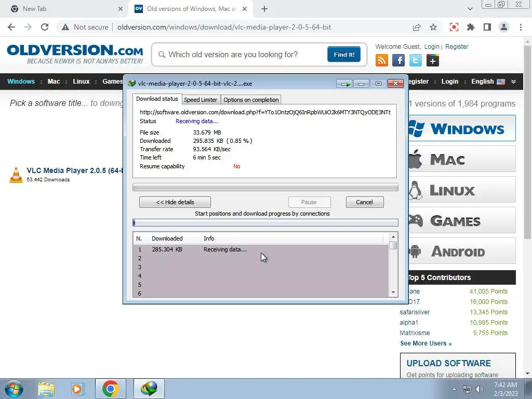Open the Games category sidebar banner
Viewport: 532px width, 399px height.
coord(462,220)
